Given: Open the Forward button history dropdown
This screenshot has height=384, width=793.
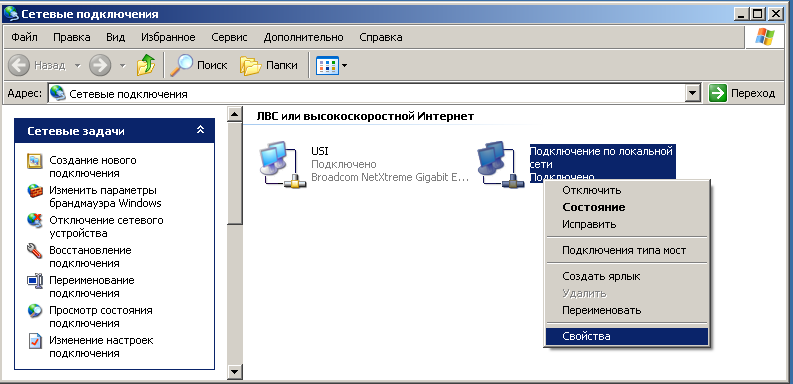Looking at the screenshot, I should tap(122, 65).
